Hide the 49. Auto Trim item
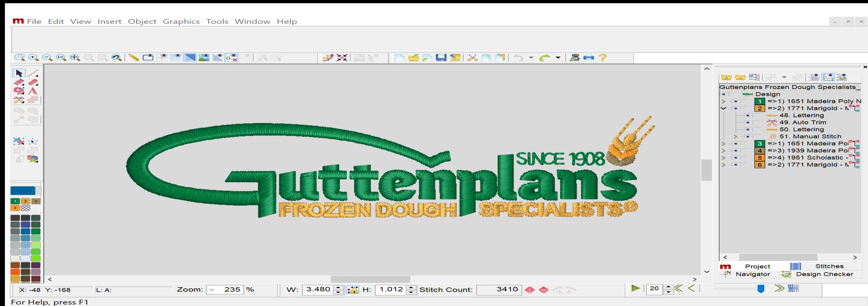The width and height of the screenshot is (868, 306). click(x=748, y=123)
